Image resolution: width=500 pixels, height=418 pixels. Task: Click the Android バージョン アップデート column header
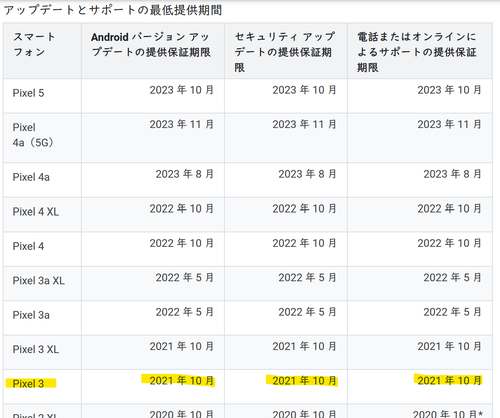(151, 44)
